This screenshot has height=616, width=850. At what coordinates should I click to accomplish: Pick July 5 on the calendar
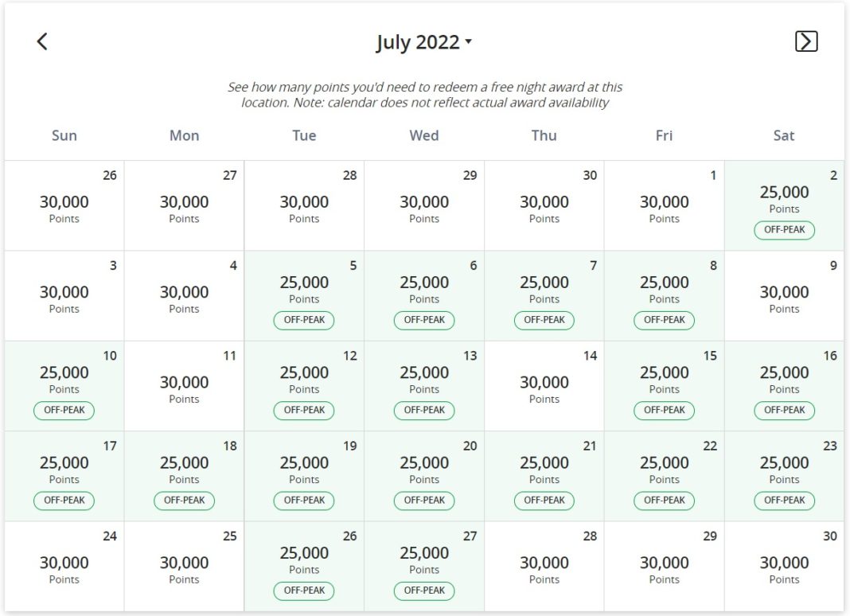(304, 295)
